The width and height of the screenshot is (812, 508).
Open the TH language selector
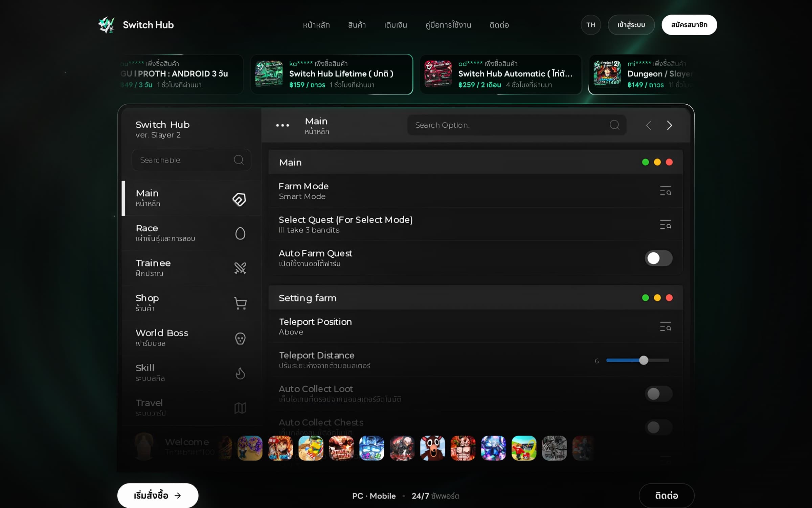pyautogui.click(x=591, y=25)
